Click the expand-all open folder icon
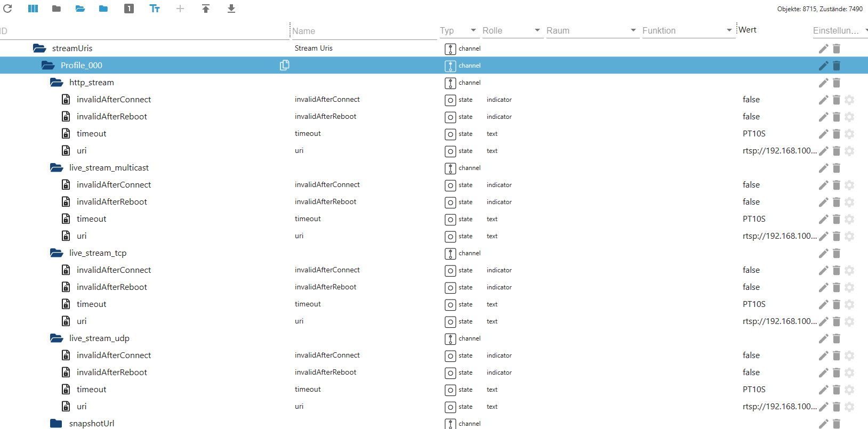868x429 pixels. pyautogui.click(x=80, y=9)
